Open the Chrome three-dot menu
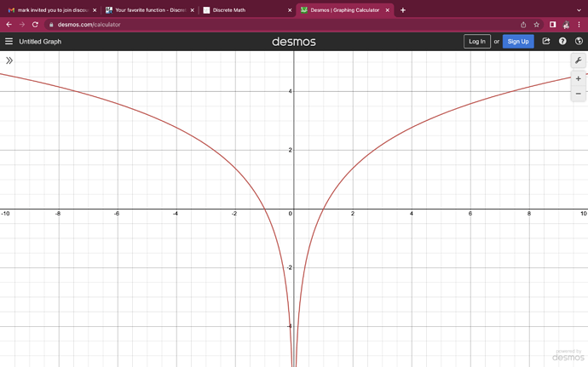Viewport: 588px width, 367px height. (579, 25)
